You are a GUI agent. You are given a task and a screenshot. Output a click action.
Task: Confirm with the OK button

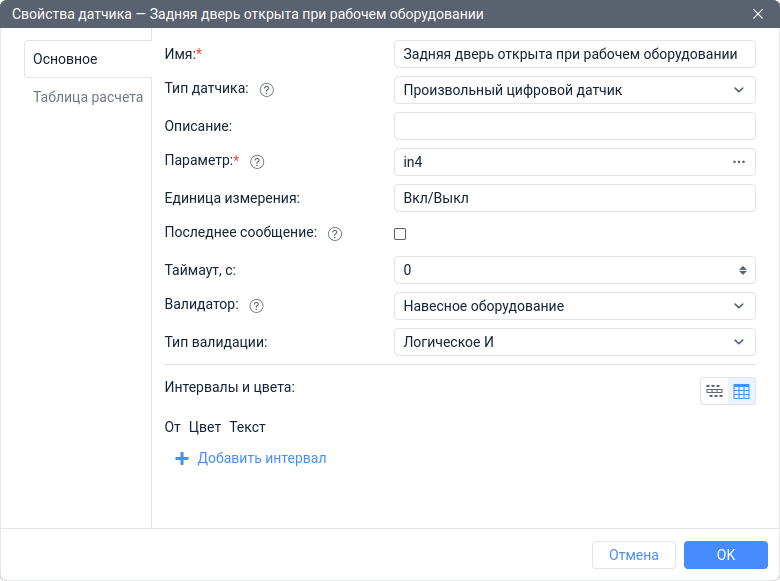pos(726,555)
